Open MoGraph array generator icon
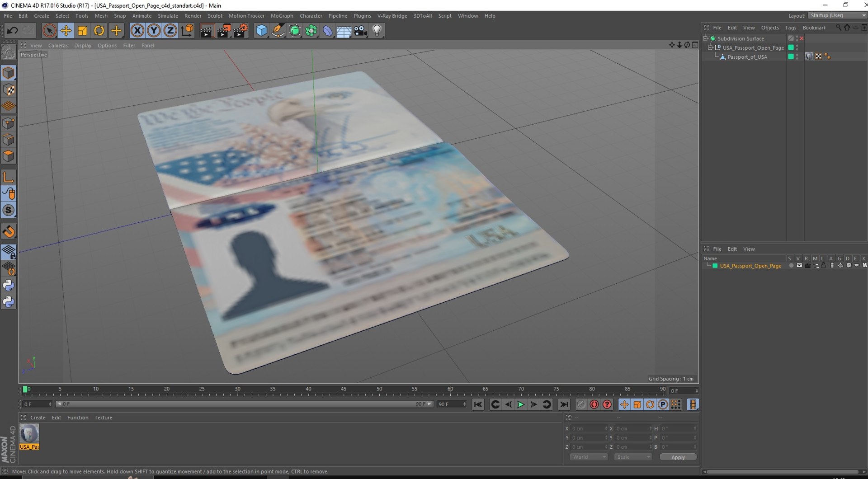The height and width of the screenshot is (479, 868). 311,31
